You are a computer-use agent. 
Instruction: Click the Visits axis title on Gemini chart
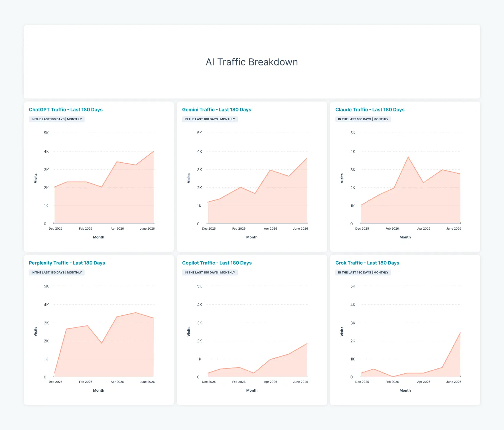pos(189,178)
